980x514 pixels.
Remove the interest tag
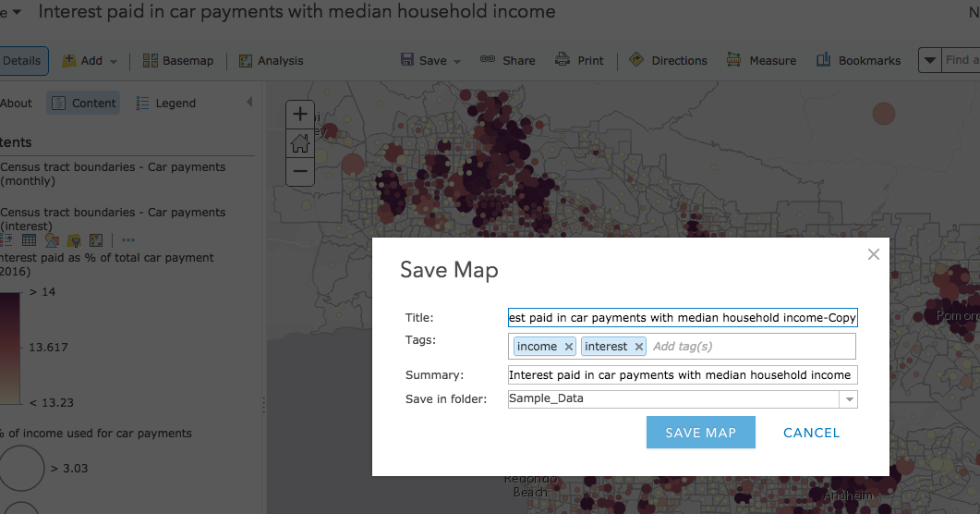638,347
